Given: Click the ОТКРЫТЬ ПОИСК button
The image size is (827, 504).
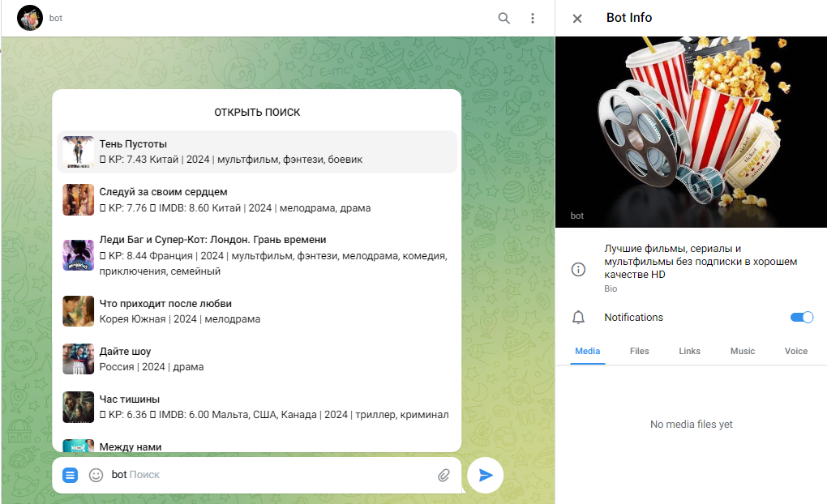Looking at the screenshot, I should (257, 112).
